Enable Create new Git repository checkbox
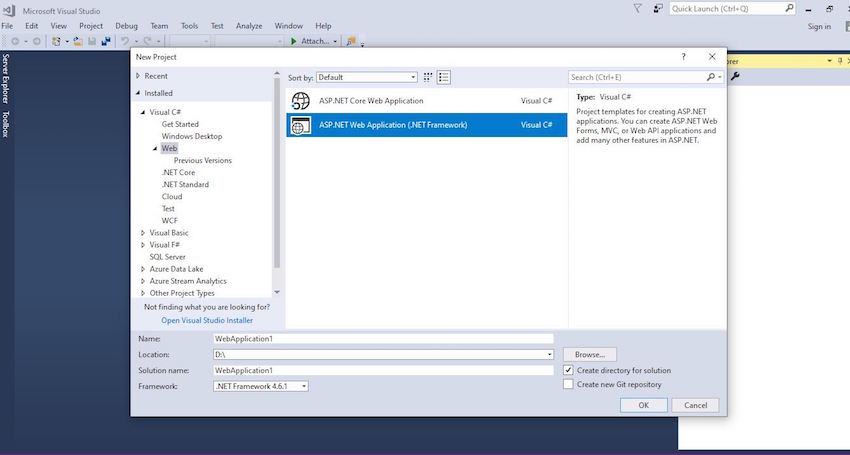Image resolution: width=850 pixels, height=455 pixels. click(x=568, y=384)
